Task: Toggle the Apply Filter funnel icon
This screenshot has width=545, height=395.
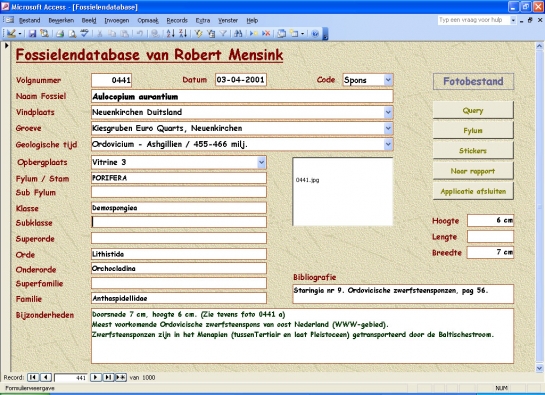Action: pos(223,33)
